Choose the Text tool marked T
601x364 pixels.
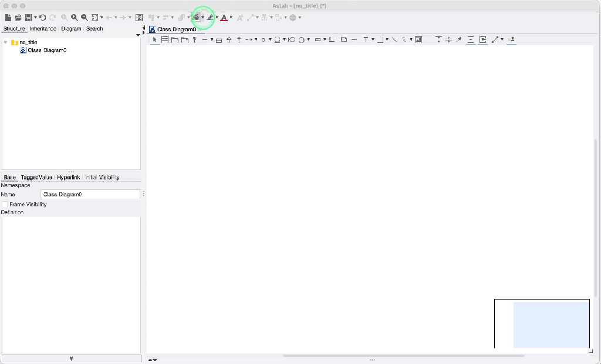coord(366,39)
